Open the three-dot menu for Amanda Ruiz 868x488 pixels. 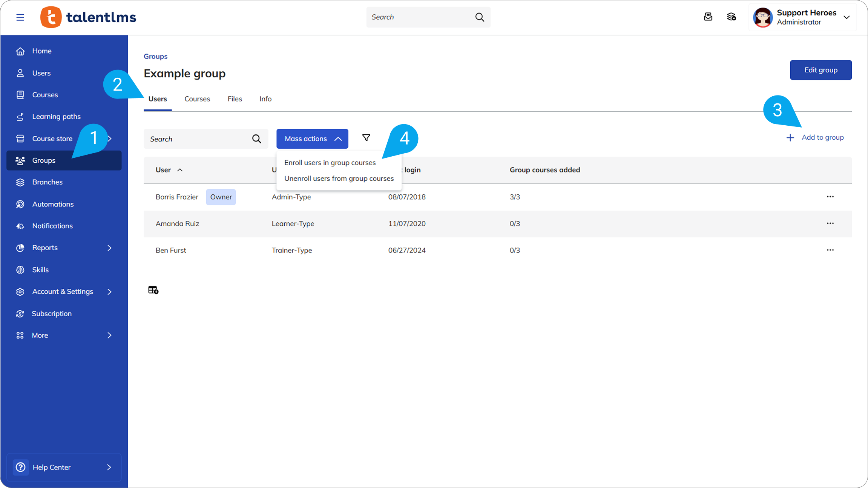[830, 223]
